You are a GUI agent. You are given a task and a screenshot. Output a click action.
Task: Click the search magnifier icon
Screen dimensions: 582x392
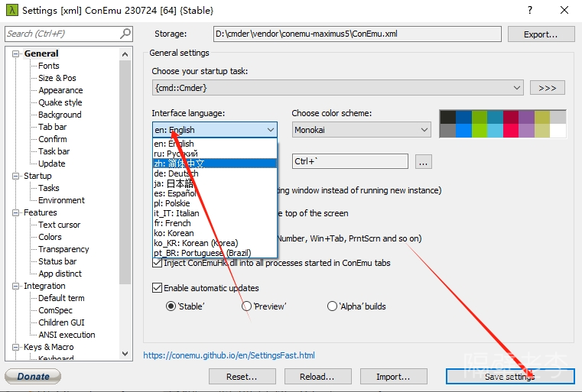(x=125, y=34)
